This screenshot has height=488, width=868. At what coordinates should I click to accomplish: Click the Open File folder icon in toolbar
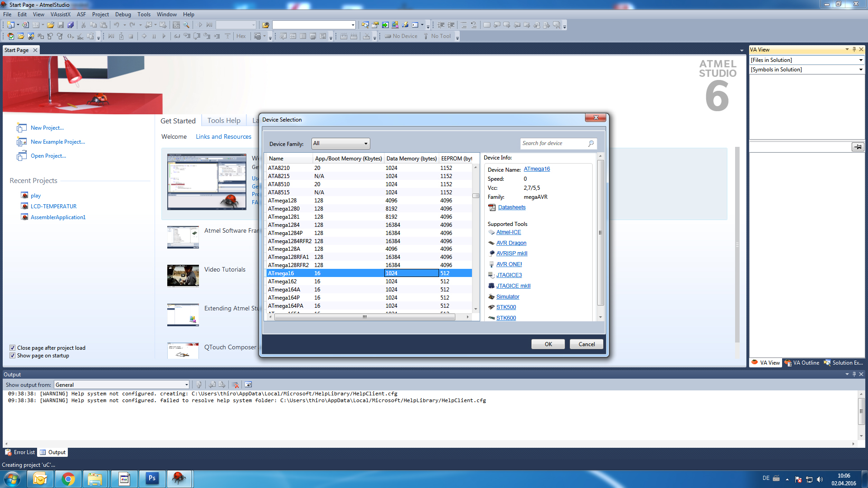[x=51, y=25]
